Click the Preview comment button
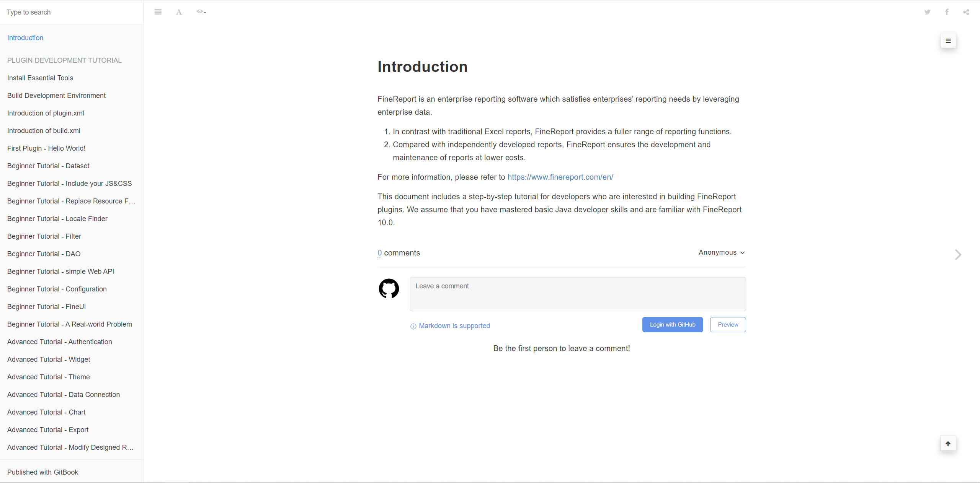Screen dimensions: 980x483 tap(727, 324)
